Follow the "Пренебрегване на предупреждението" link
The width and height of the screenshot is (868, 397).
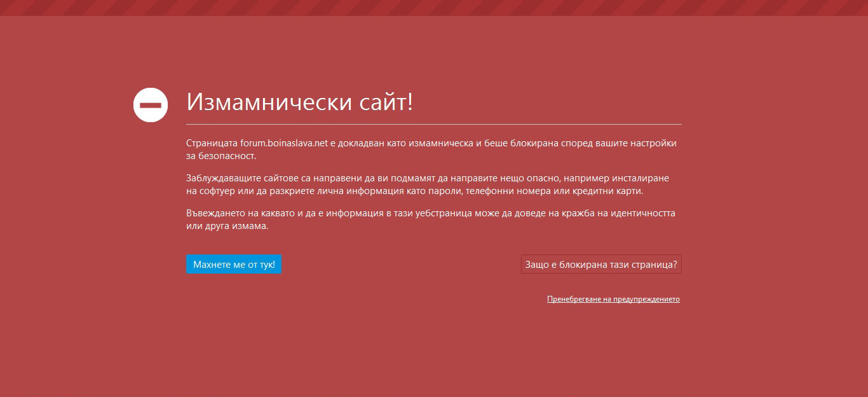click(x=613, y=299)
